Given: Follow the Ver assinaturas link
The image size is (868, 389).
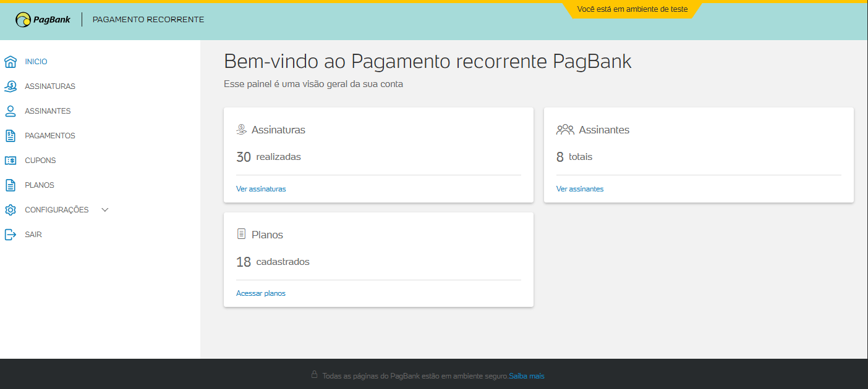Looking at the screenshot, I should point(261,189).
